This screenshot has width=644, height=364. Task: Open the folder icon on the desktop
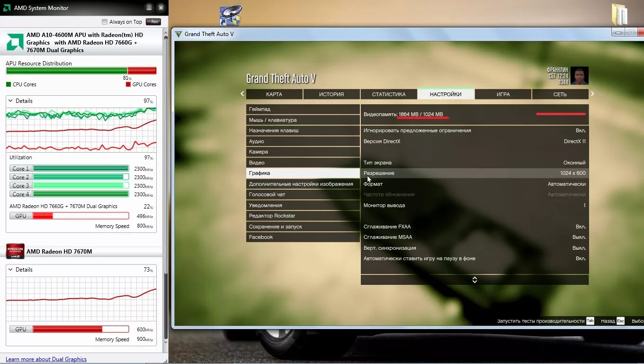(x=619, y=14)
